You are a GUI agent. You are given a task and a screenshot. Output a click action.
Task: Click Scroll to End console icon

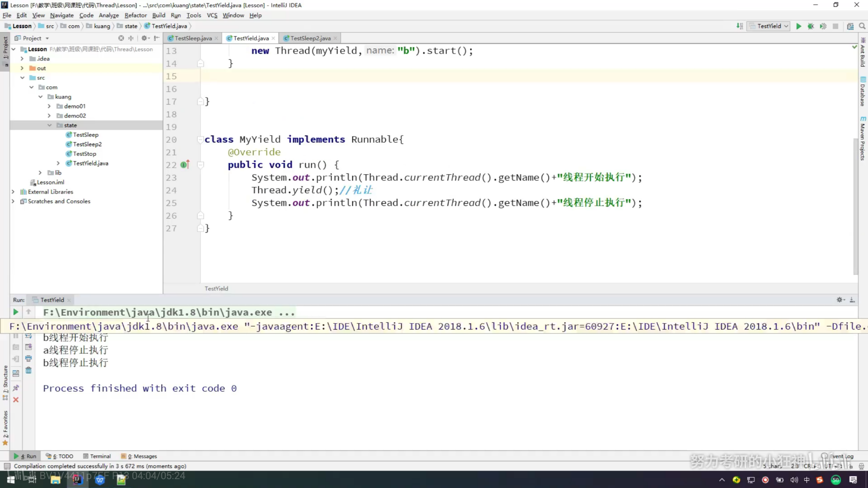click(28, 347)
